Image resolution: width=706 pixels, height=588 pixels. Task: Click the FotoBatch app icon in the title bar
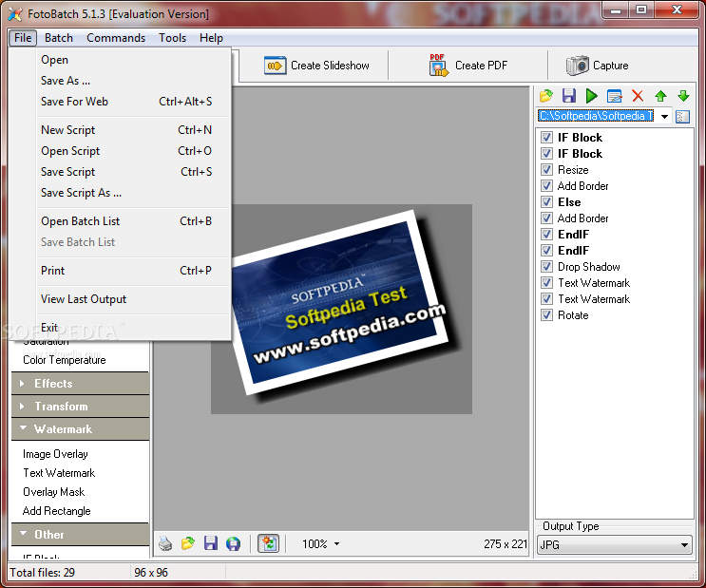tap(14, 14)
